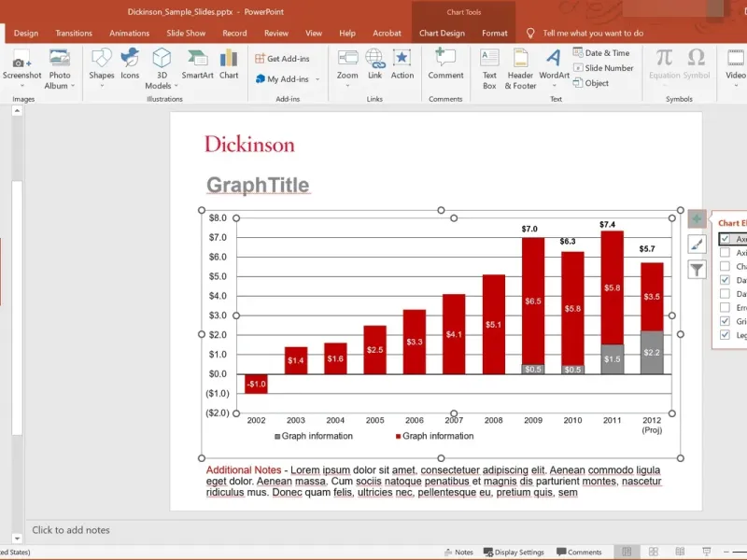
Task: Switch to Normal view in status bar
Action: coord(627,552)
